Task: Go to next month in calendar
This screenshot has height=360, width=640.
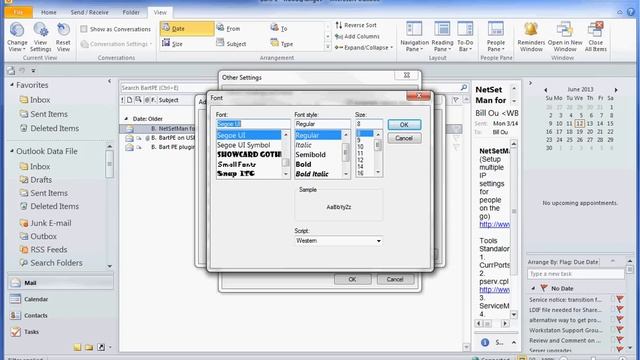Action: tap(616, 90)
